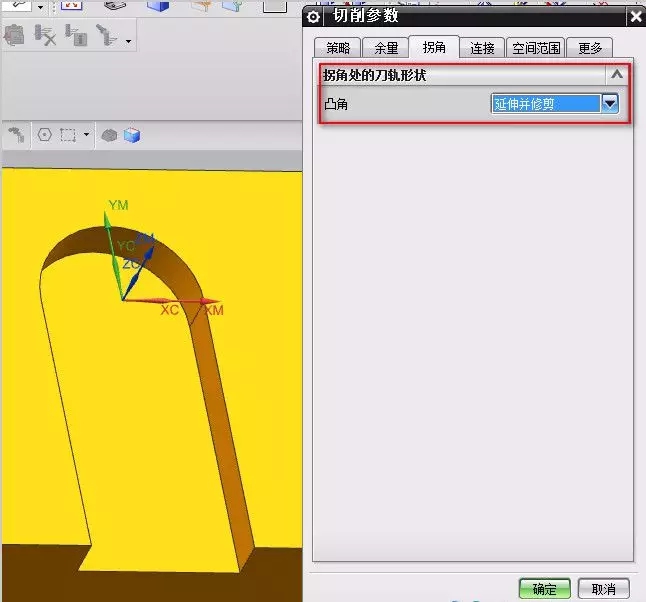Image resolution: width=646 pixels, height=602 pixels.
Task: Select the dashed rectangle selection icon
Action: [68, 135]
